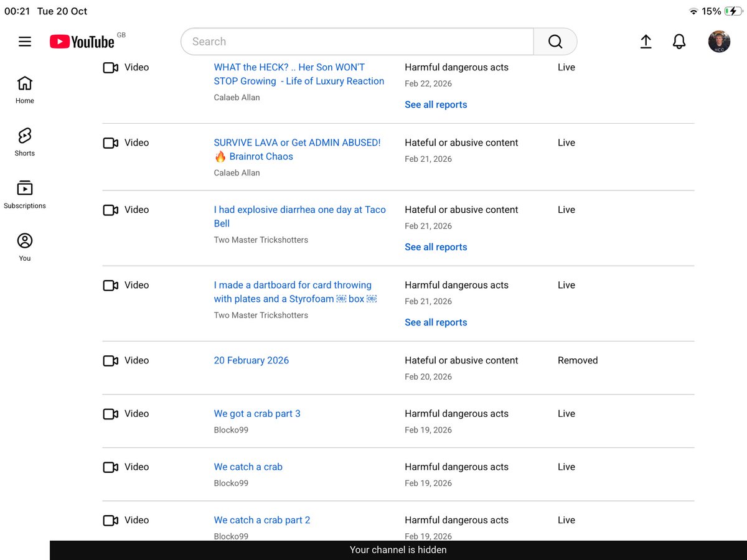Click 'Live' status in We catch a crab row

[566, 467]
